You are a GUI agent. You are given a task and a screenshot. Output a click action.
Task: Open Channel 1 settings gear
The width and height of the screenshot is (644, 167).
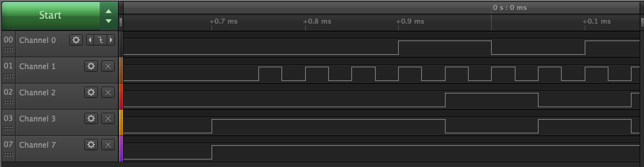[x=91, y=66]
